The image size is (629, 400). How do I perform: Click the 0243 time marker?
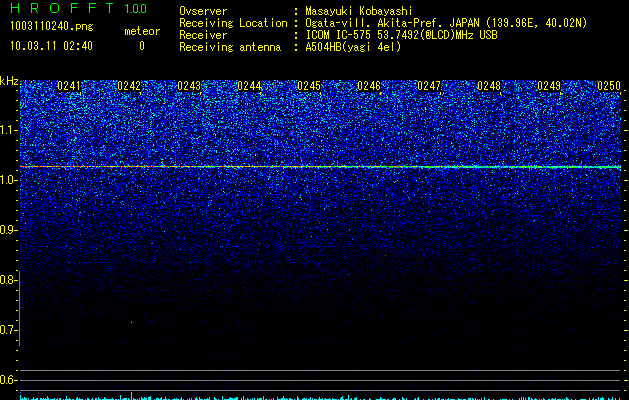pos(189,86)
